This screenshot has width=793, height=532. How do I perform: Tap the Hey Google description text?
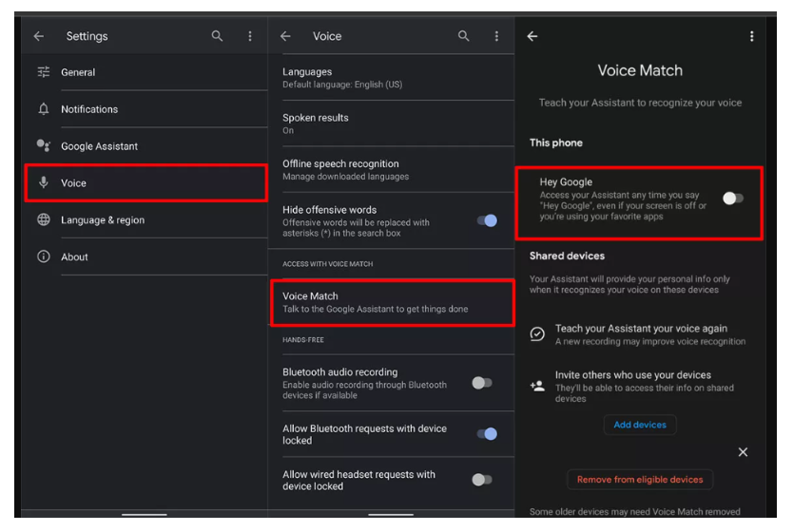623,205
